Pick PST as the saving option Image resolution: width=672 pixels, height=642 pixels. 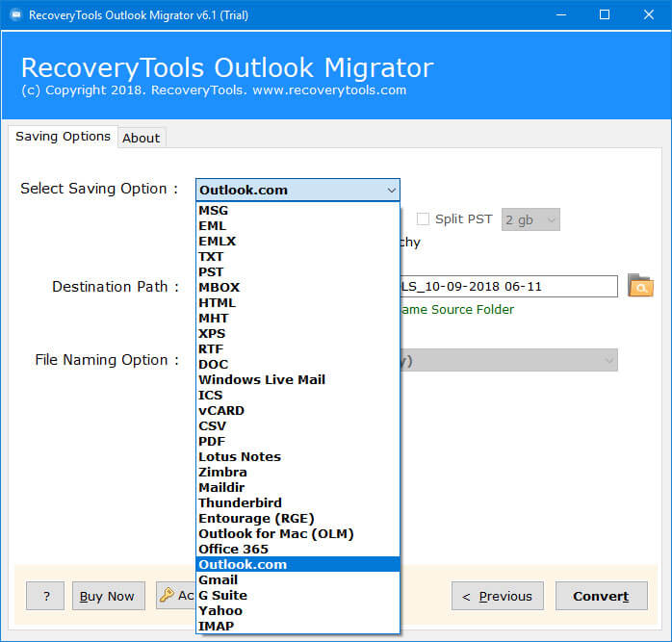point(297,272)
